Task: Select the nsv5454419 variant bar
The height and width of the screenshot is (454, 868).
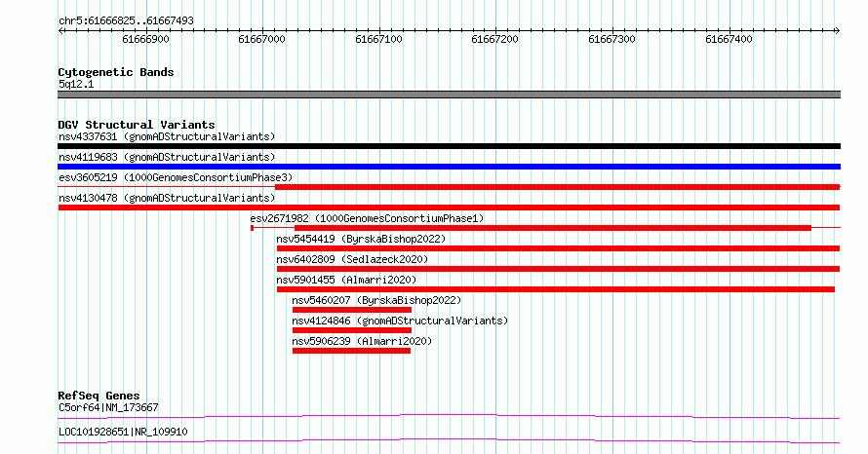Action: pyautogui.click(x=558, y=248)
